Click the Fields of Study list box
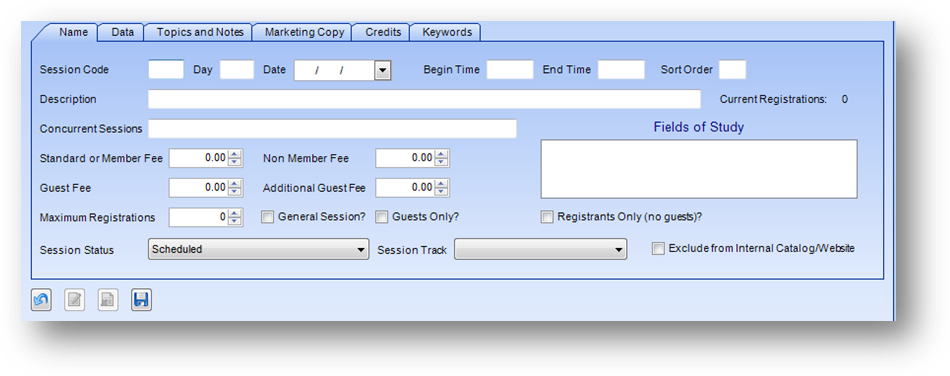The height and width of the screenshot is (376, 950). 699,169
